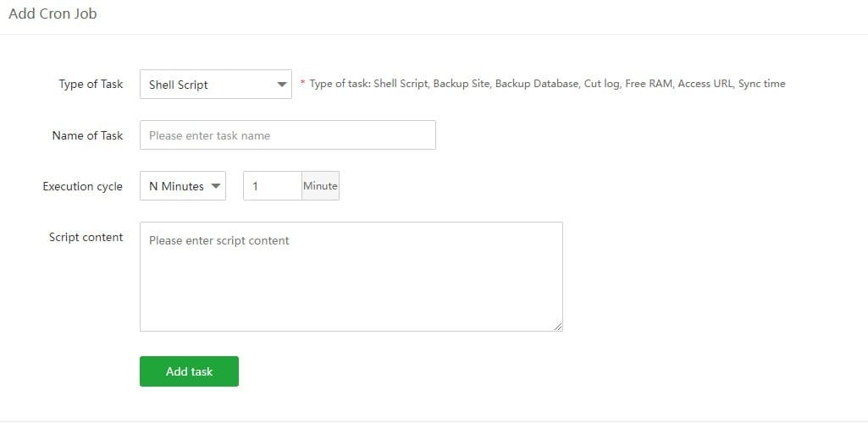
Task: Click the Add Cron Job heading
Action: [x=53, y=14]
